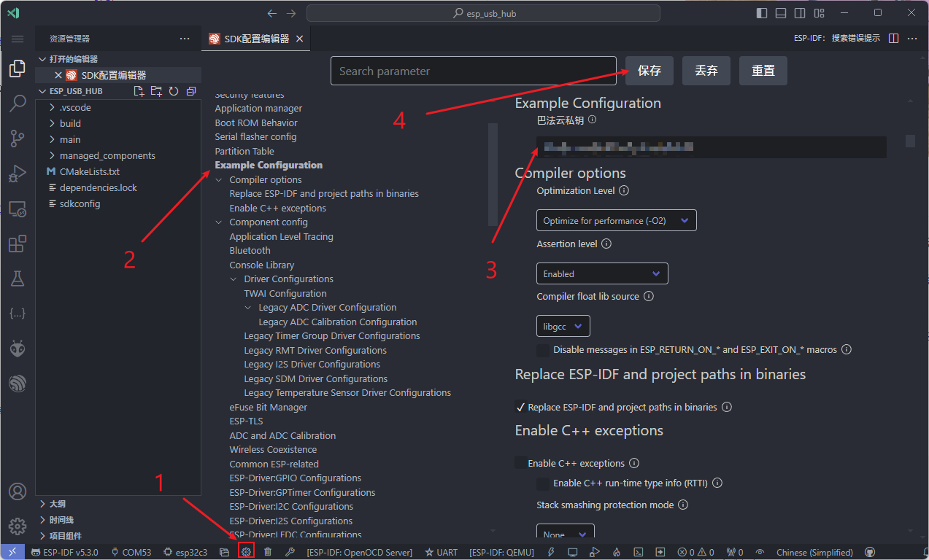Open the esp_usb_hub command center search
This screenshot has height=560, width=929.
coord(483,13)
